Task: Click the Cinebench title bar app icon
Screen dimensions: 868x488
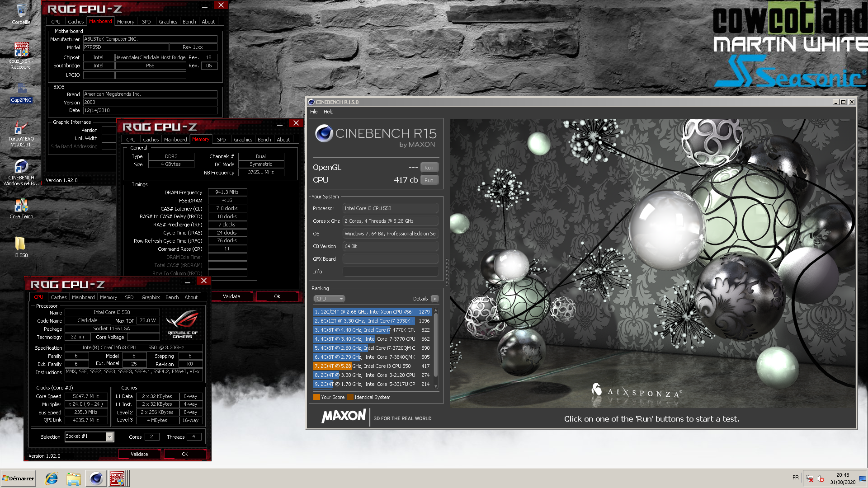Action: [x=311, y=102]
